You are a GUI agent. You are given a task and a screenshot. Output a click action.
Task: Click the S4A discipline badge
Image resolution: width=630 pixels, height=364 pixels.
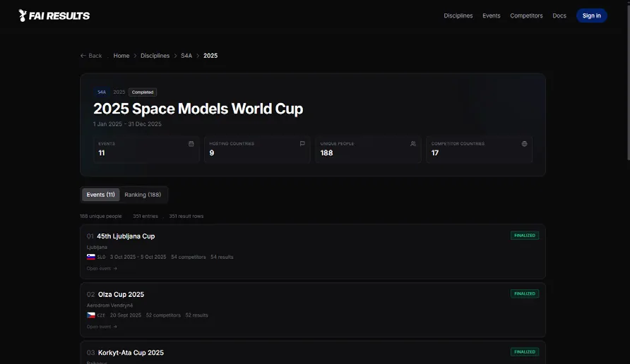click(x=102, y=92)
